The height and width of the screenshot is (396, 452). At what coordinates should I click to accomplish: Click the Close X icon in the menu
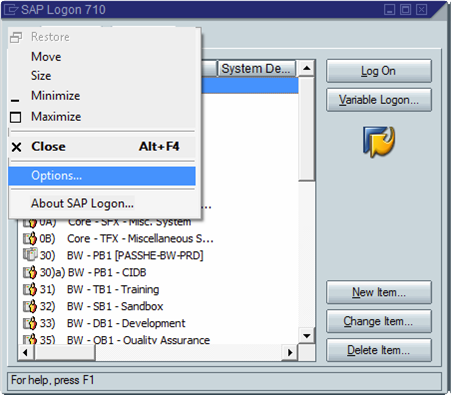(16, 147)
